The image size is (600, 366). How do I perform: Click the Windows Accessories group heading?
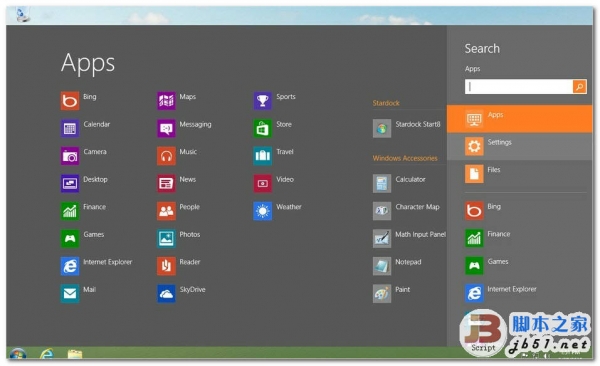coord(405,158)
